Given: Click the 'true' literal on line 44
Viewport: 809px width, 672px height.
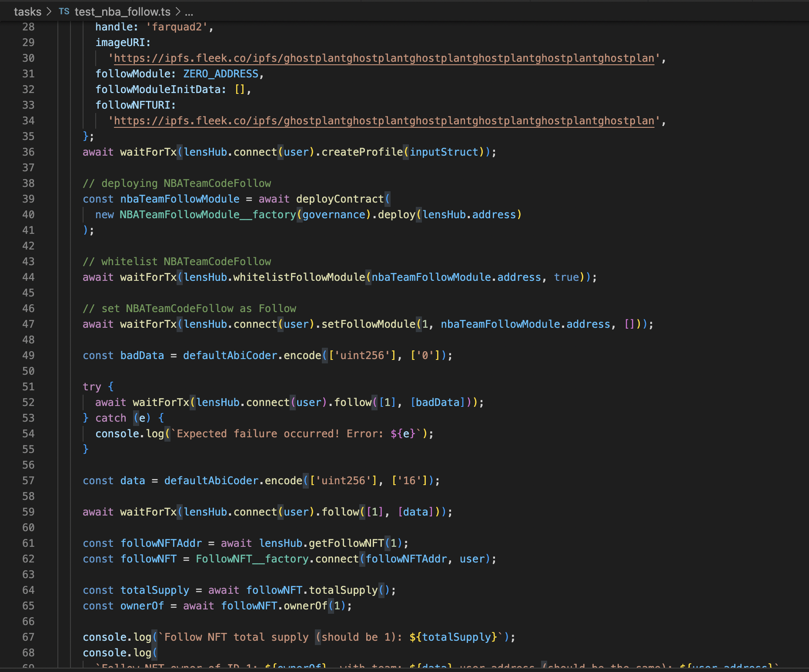Looking at the screenshot, I should coord(566,277).
